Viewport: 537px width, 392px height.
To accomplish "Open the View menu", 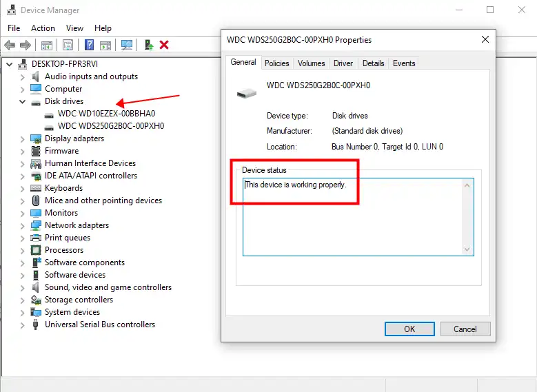I will tap(74, 28).
